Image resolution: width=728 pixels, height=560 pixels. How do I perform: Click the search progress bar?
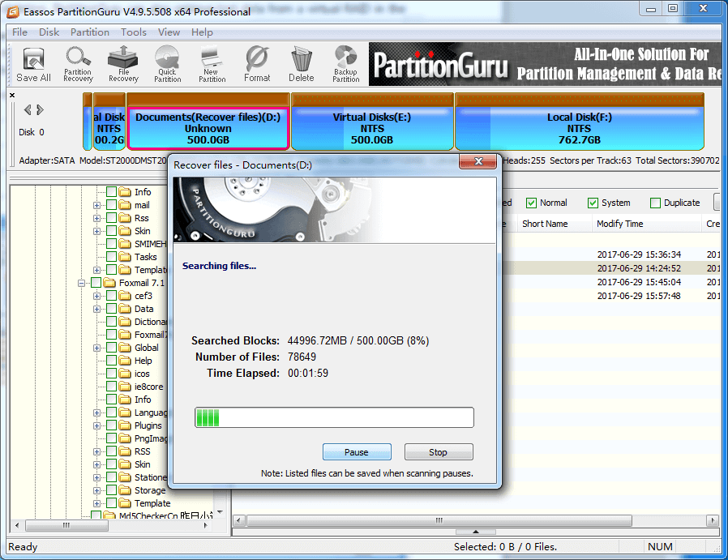(x=334, y=417)
